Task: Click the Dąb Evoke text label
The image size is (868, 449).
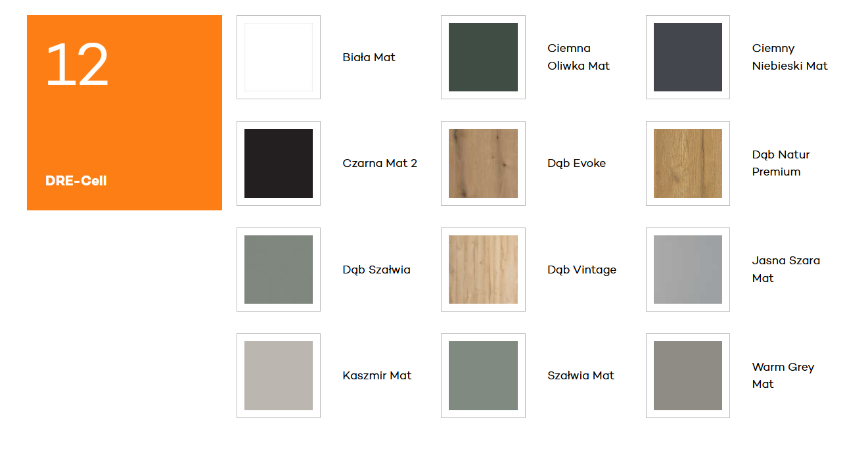Action: [x=577, y=164]
